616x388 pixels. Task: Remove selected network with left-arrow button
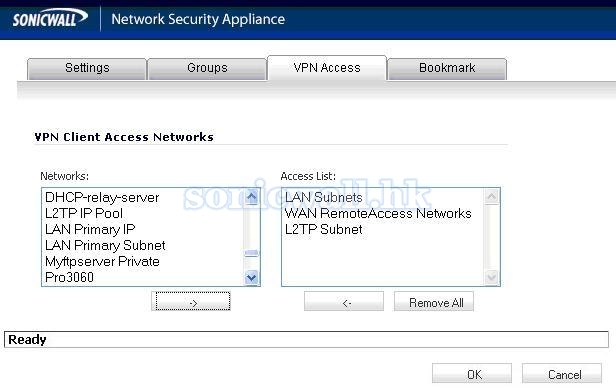[344, 301]
